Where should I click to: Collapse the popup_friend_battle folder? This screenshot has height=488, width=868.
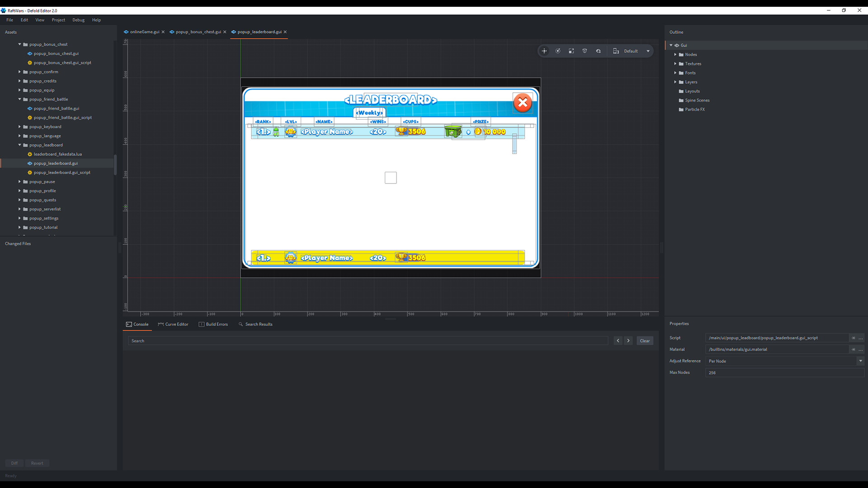tap(19, 99)
